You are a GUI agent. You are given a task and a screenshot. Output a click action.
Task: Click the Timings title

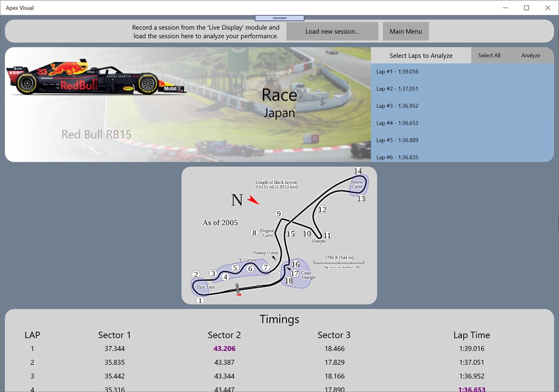tap(279, 319)
